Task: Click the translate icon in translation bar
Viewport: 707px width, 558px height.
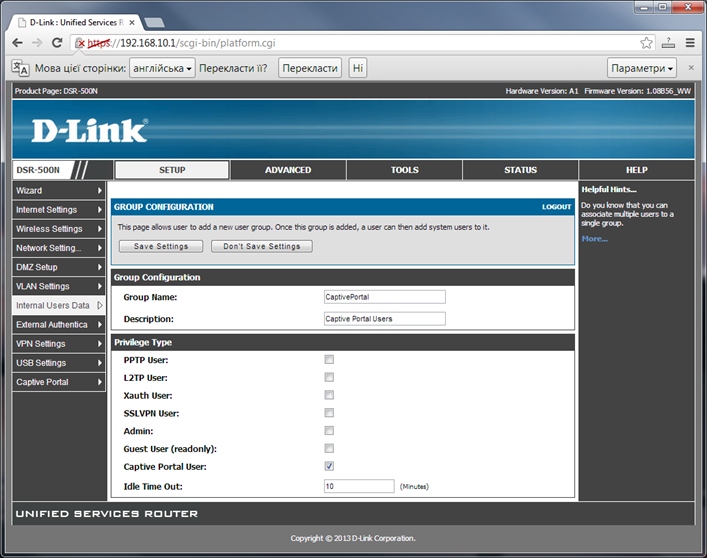Action: click(x=19, y=68)
